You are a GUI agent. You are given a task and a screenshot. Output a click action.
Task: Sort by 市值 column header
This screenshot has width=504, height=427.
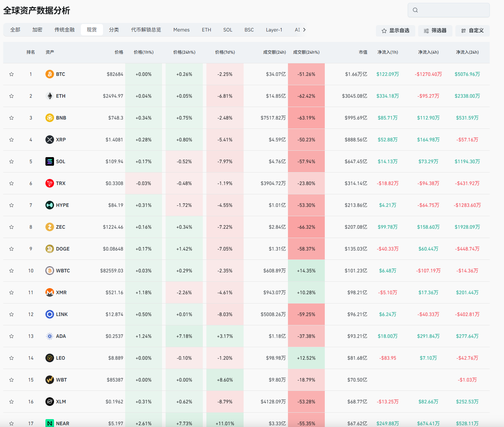363,52
